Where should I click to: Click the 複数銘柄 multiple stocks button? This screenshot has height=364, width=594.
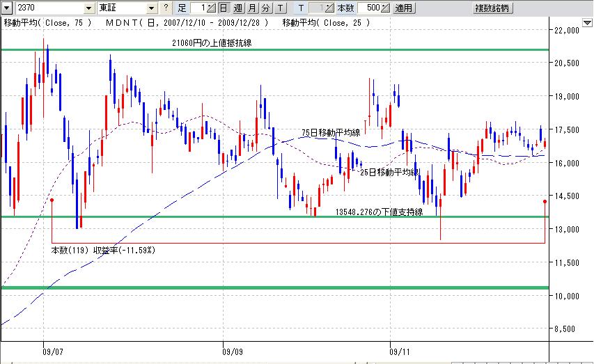492,8
